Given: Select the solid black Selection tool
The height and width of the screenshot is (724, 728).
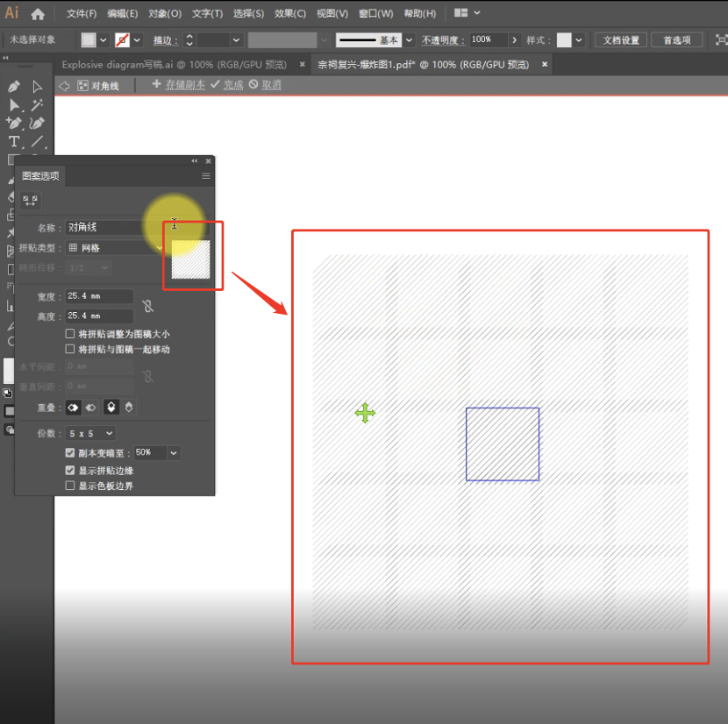Looking at the screenshot, I should [x=14, y=105].
